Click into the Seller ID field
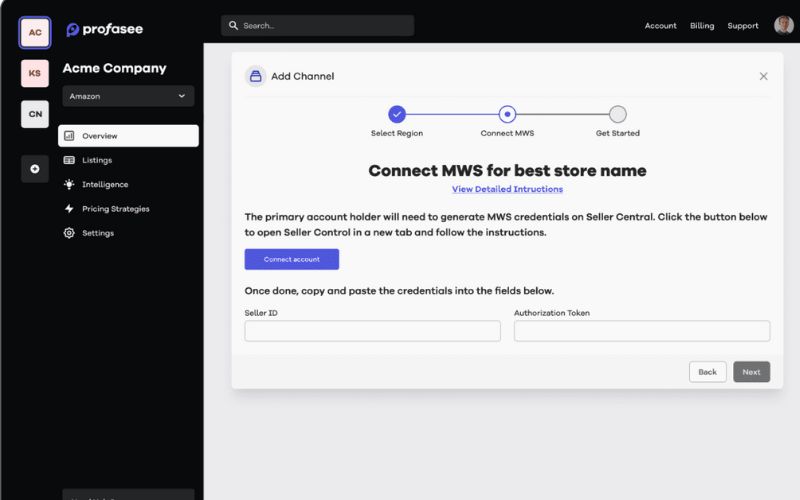The height and width of the screenshot is (500, 800). point(372,331)
